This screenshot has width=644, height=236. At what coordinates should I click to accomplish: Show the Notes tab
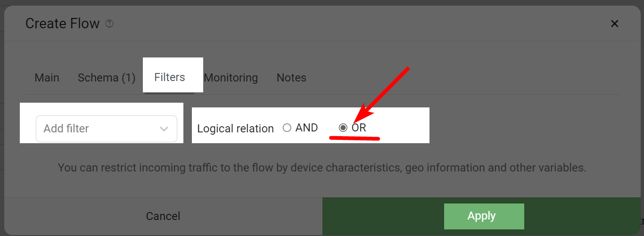pos(291,78)
